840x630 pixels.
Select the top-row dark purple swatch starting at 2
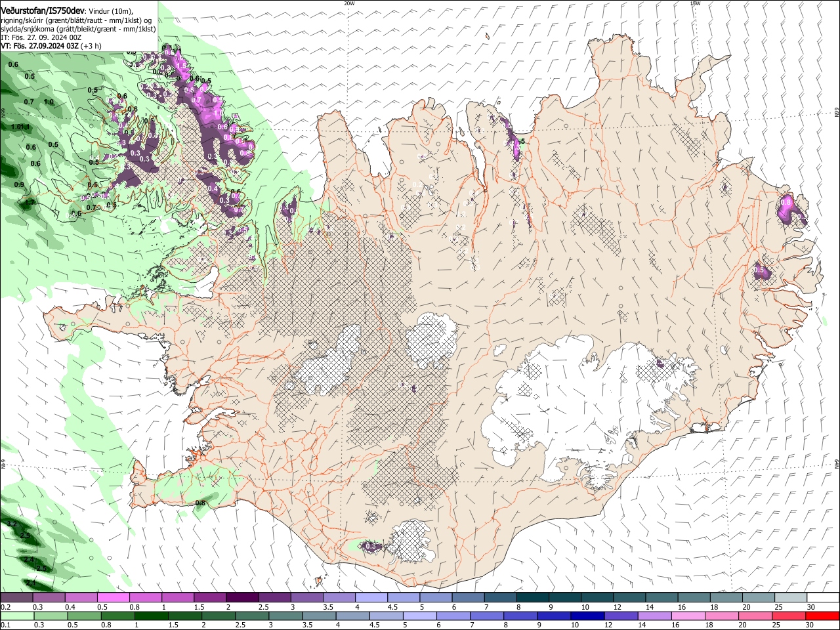242,598
